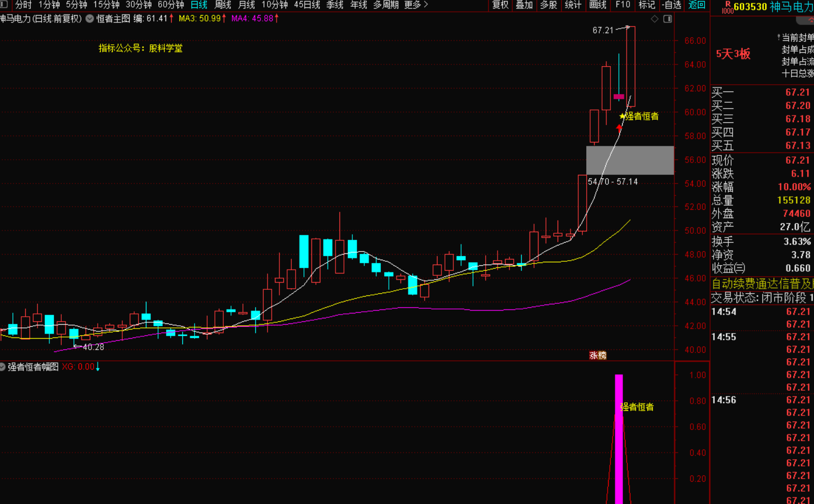Open the 画线 drawing tools
This screenshot has width=814, height=504.
598,5
